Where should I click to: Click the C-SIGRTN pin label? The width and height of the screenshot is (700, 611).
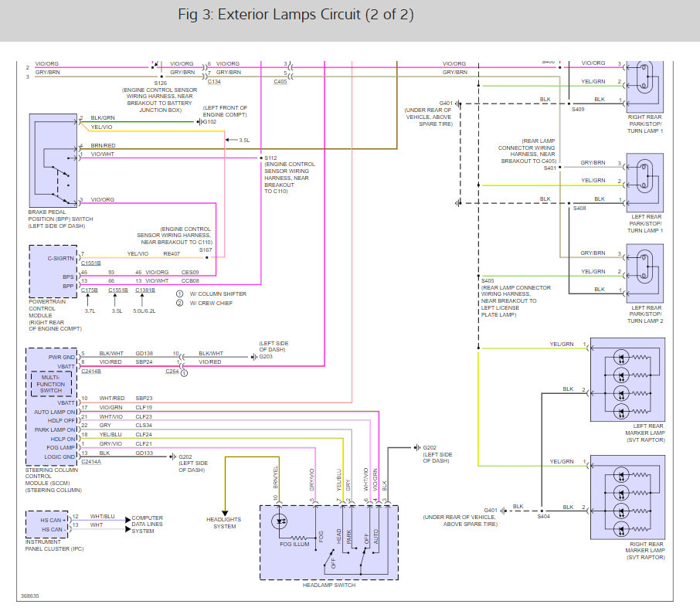click(61, 259)
